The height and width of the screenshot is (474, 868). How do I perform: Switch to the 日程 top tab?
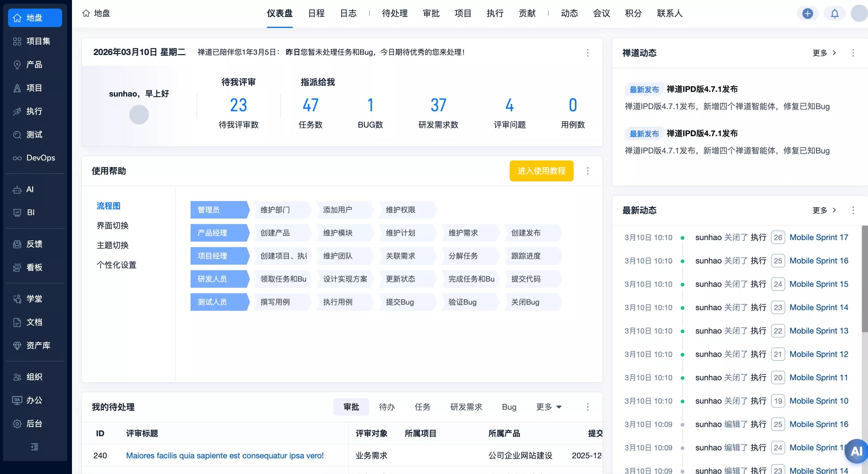pyautogui.click(x=316, y=14)
